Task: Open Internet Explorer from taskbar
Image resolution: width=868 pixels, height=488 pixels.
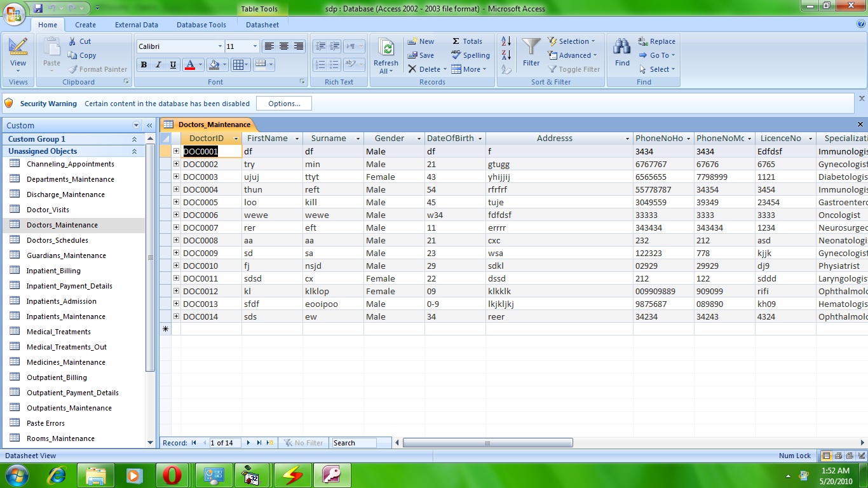Action: point(58,475)
